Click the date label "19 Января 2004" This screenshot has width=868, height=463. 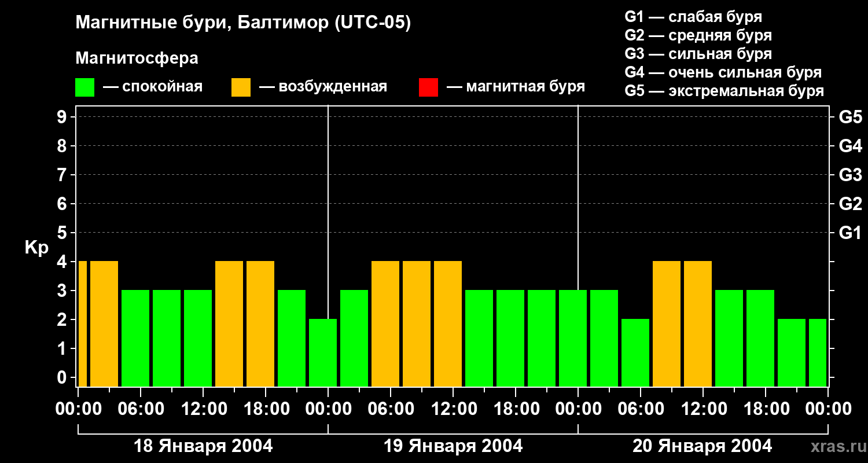pos(453,446)
